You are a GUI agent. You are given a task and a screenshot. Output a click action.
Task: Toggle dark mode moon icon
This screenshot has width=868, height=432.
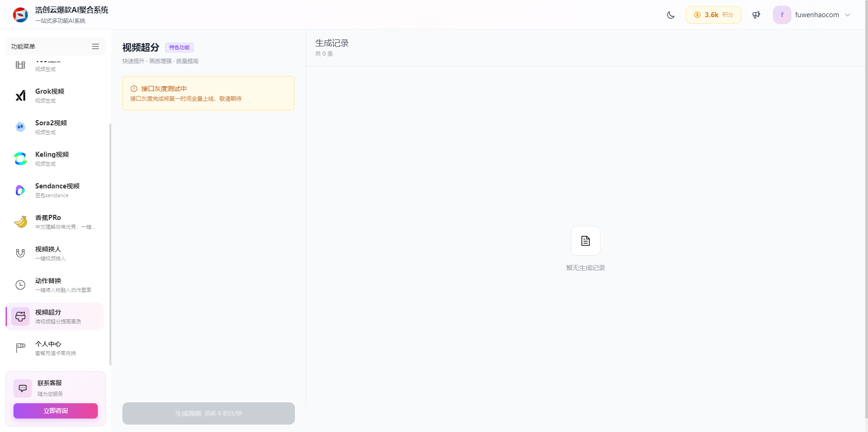tap(670, 15)
